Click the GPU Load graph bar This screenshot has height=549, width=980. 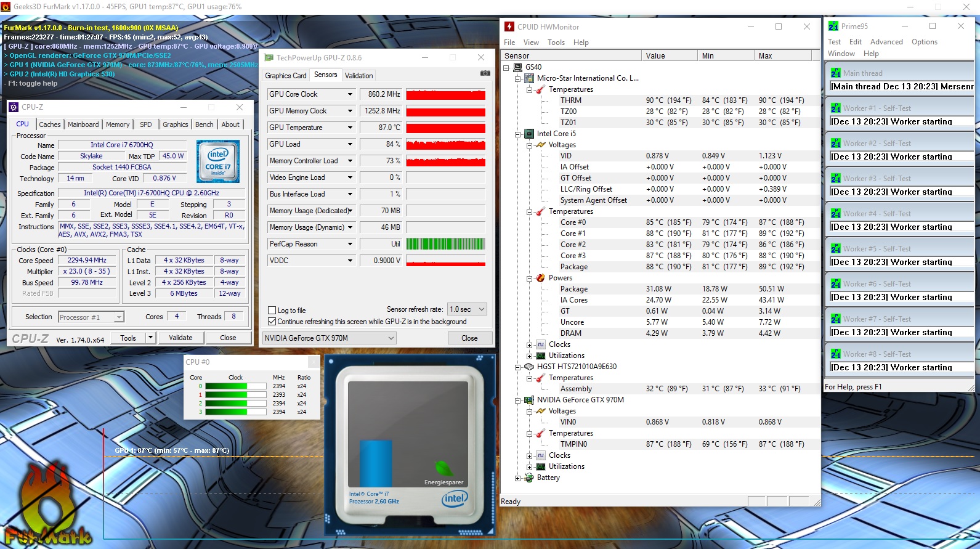[446, 144]
